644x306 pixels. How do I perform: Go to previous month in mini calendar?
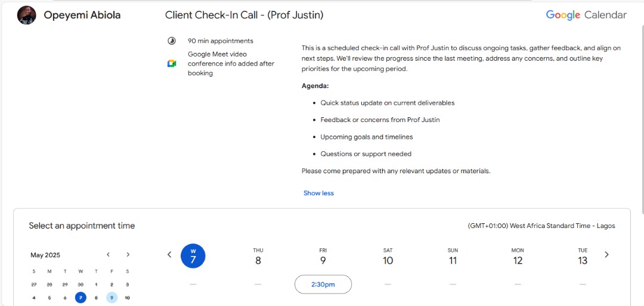(109, 255)
